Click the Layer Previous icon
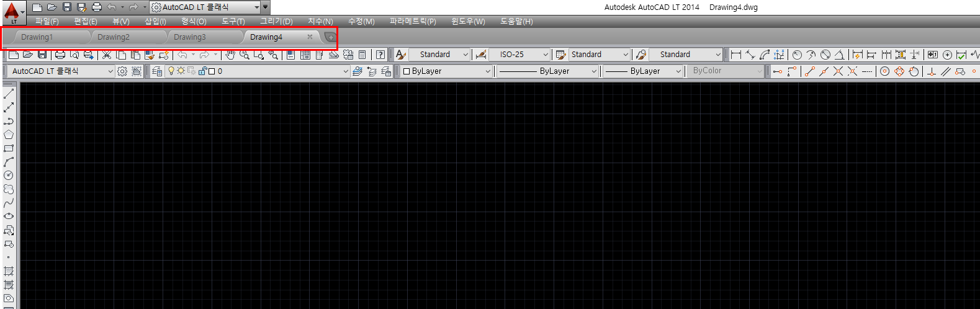 point(372,71)
